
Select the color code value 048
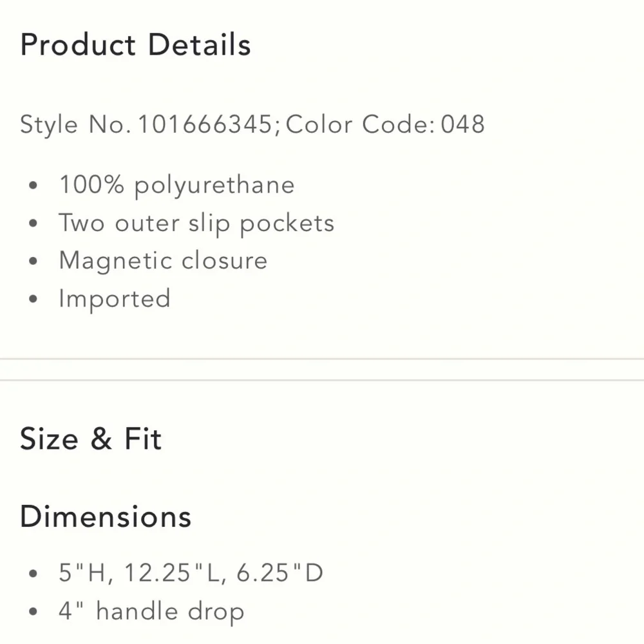(x=462, y=124)
